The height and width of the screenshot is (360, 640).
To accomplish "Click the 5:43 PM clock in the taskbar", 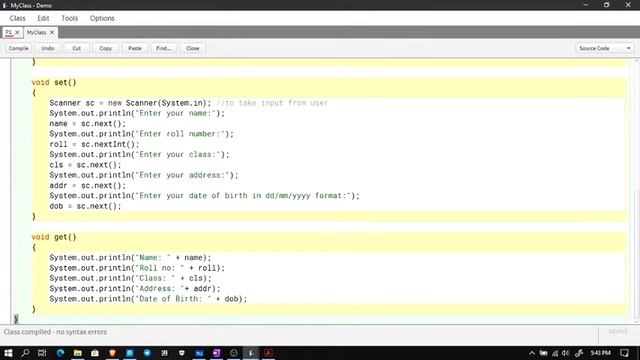I will click(x=600, y=353).
